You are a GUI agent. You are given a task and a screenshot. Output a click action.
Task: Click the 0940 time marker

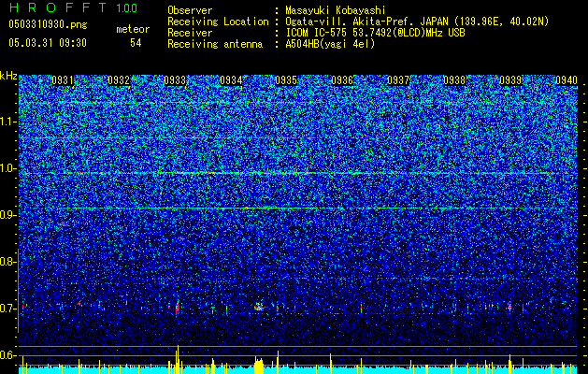tap(566, 80)
